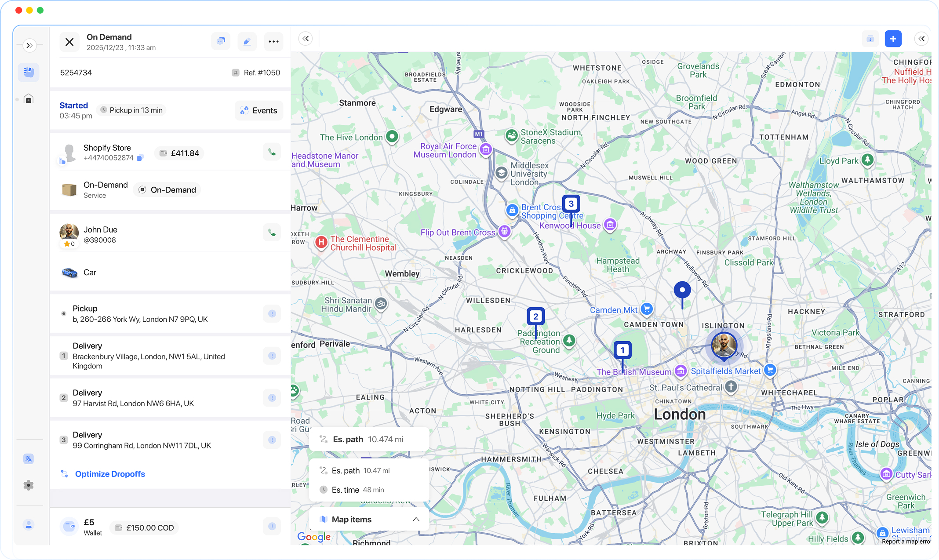Select map marker 2 near Paddington Recreation Ground
The height and width of the screenshot is (560, 939).
[535, 316]
